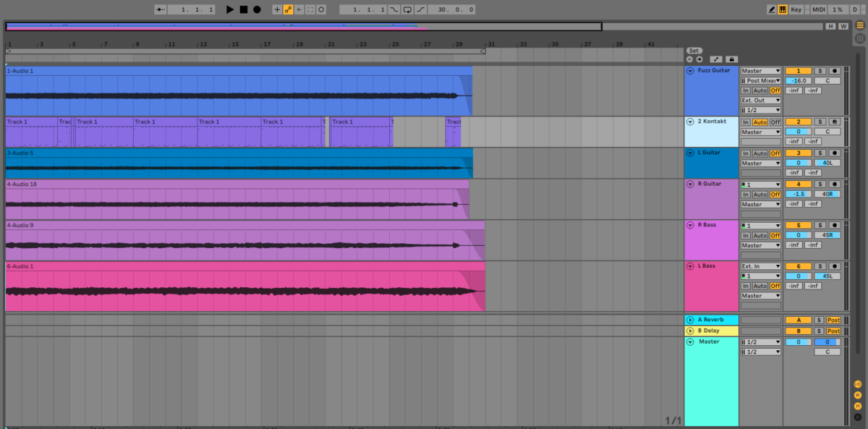Collapse the R Guitar track
Screen dimensions: 868x429
pyautogui.click(x=690, y=184)
